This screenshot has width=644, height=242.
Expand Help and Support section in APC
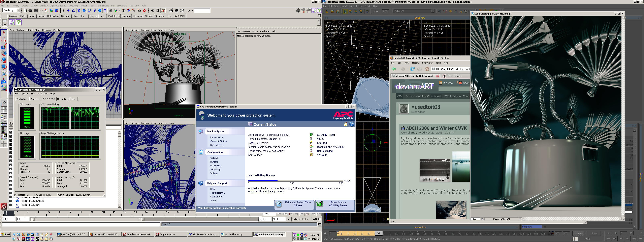click(x=217, y=183)
